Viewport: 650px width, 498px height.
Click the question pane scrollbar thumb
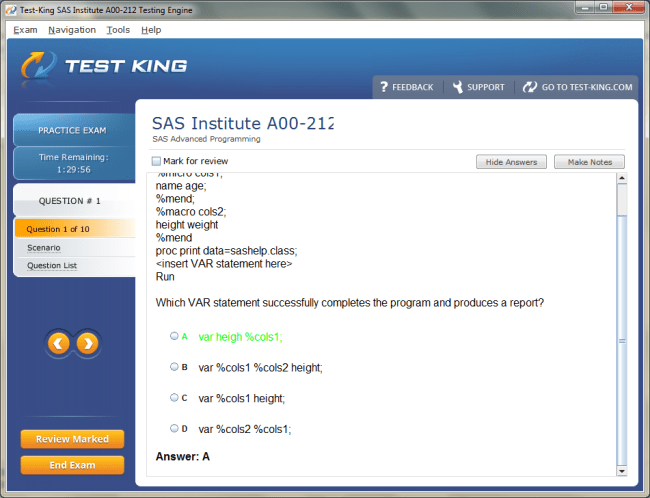[622, 341]
